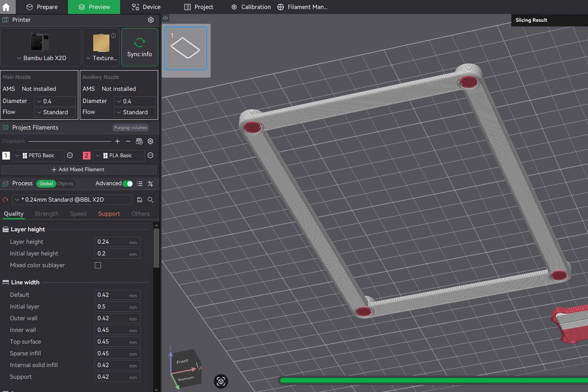Go to the Home screen icon
Screen dimensions: 588x392
click(6, 7)
